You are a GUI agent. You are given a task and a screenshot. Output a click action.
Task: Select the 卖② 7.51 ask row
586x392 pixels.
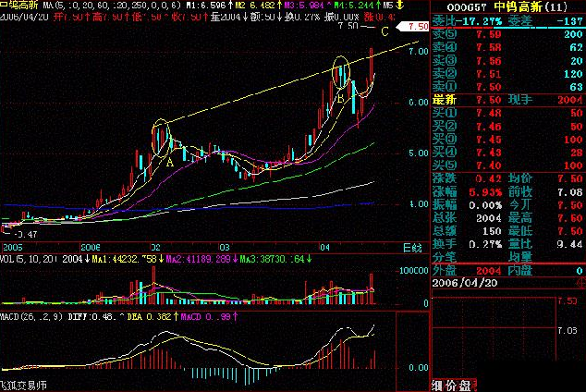(x=507, y=74)
